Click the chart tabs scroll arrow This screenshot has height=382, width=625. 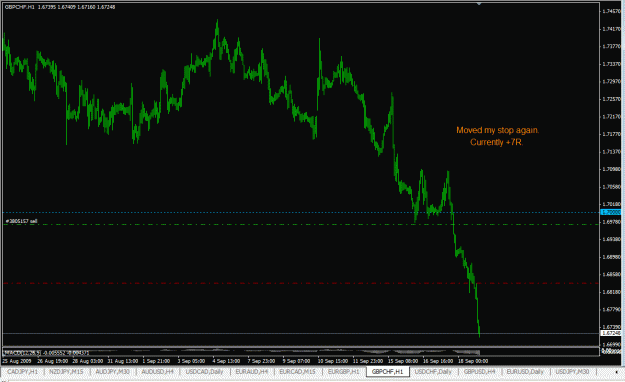617,372
